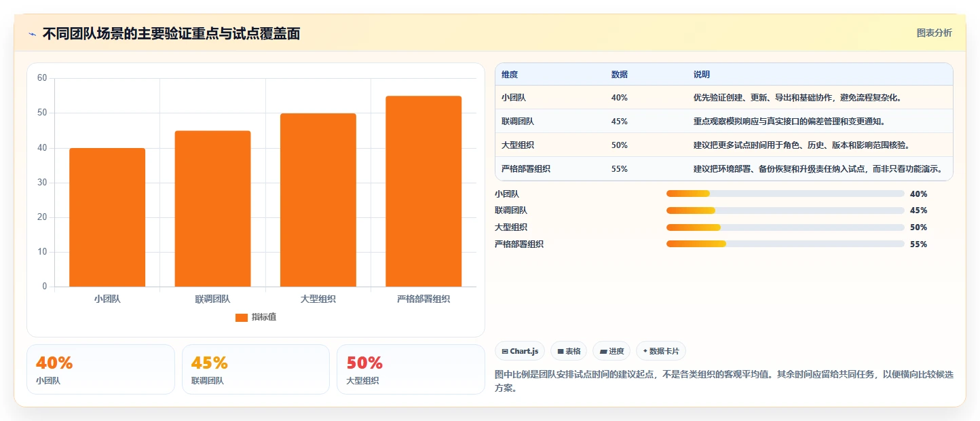Click the 大型组织 x-axis label
Image resolution: width=980 pixels, height=421 pixels.
318,299
